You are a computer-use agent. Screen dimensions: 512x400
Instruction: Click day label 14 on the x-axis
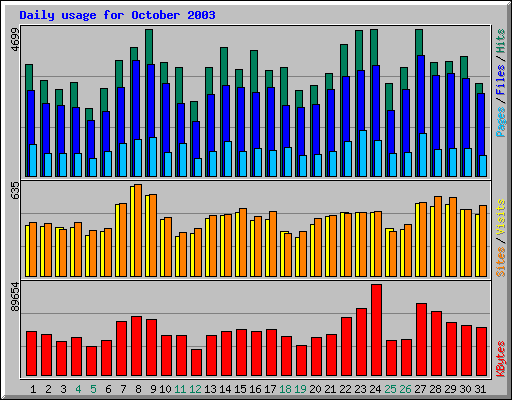coord(225,389)
